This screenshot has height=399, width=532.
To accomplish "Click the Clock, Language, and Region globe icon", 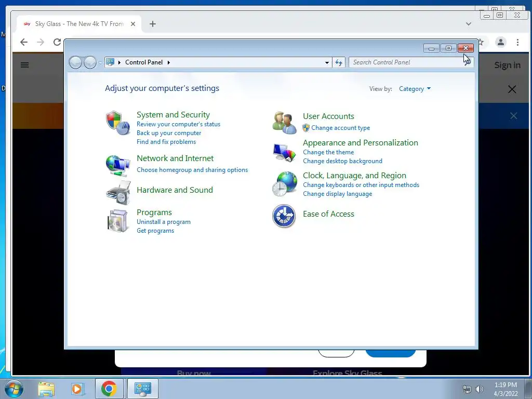I will pos(284,183).
